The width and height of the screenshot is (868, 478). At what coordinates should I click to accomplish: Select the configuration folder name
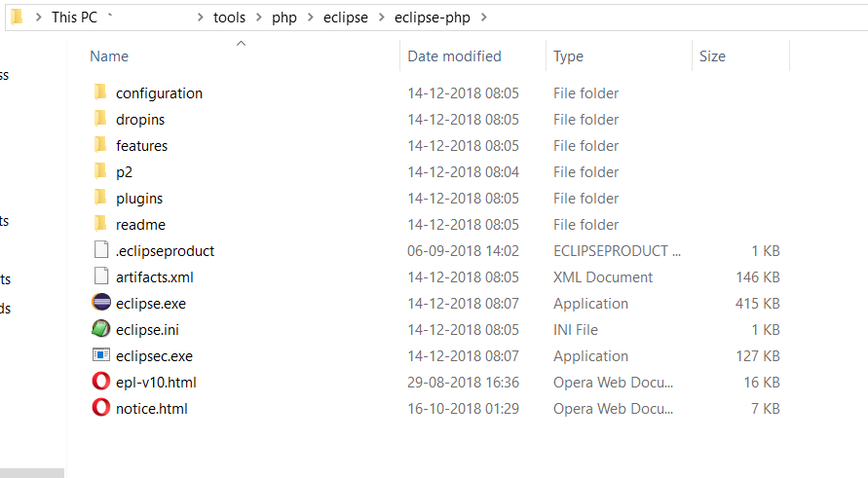pos(159,93)
